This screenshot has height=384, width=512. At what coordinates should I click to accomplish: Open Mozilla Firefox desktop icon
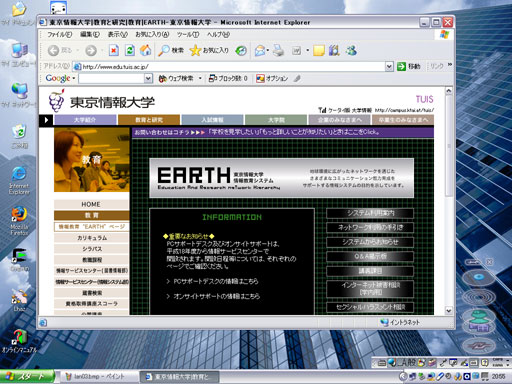[x=19, y=221]
